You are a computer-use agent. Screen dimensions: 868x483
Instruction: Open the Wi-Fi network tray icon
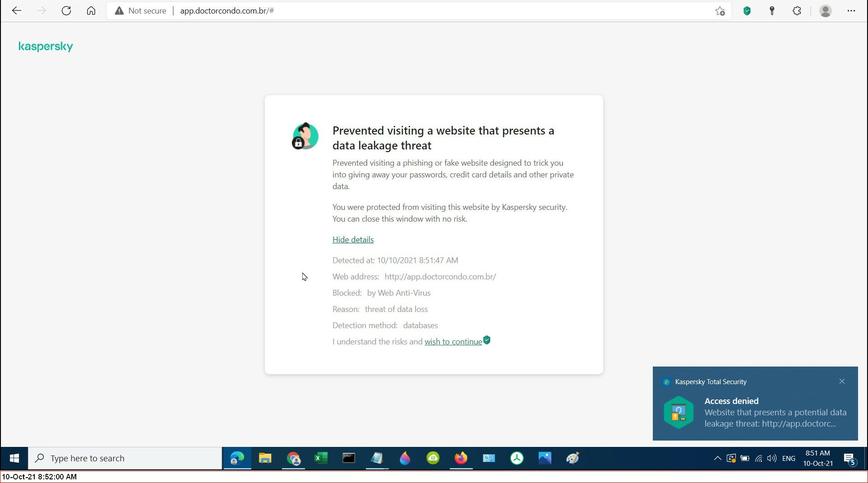pos(758,459)
